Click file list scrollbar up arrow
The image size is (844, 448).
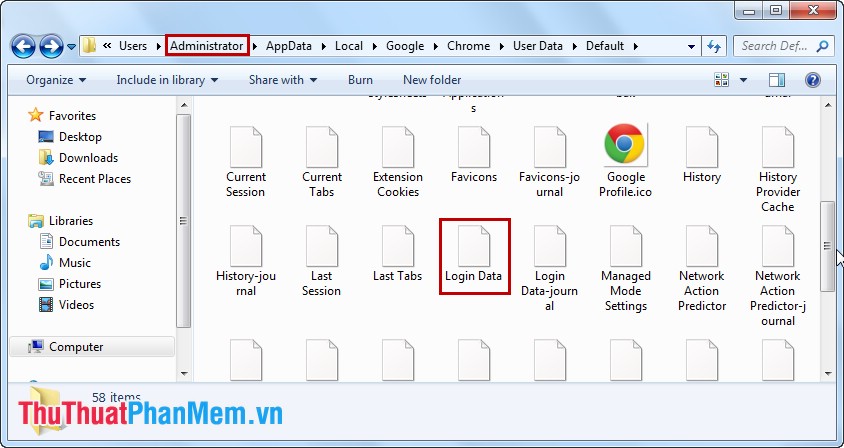pyautogui.click(x=828, y=105)
